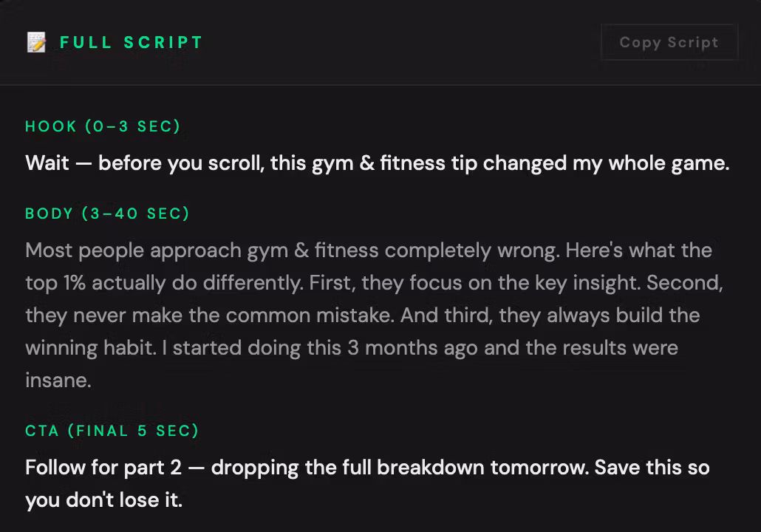Click the word "Second," in the body text
This screenshot has height=532, width=761.
(684, 284)
